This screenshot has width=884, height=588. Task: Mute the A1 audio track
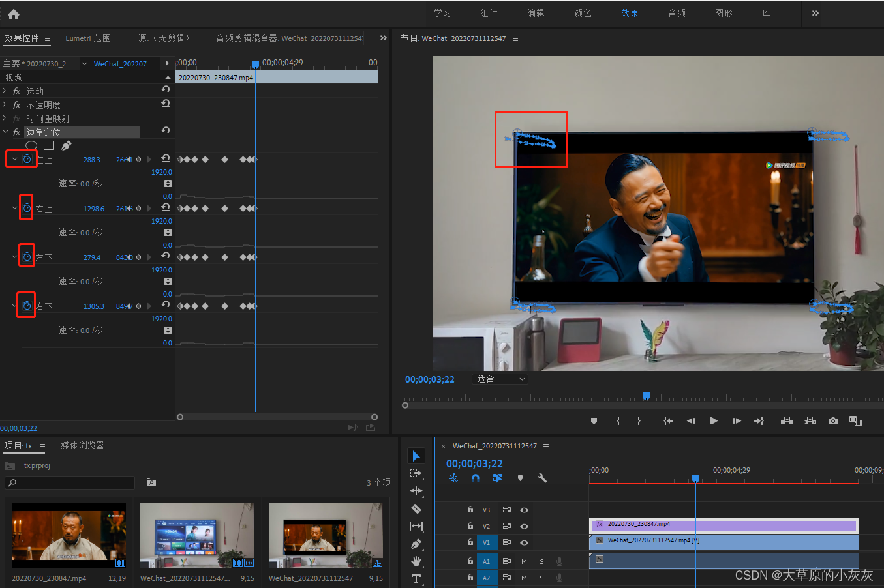[524, 561]
